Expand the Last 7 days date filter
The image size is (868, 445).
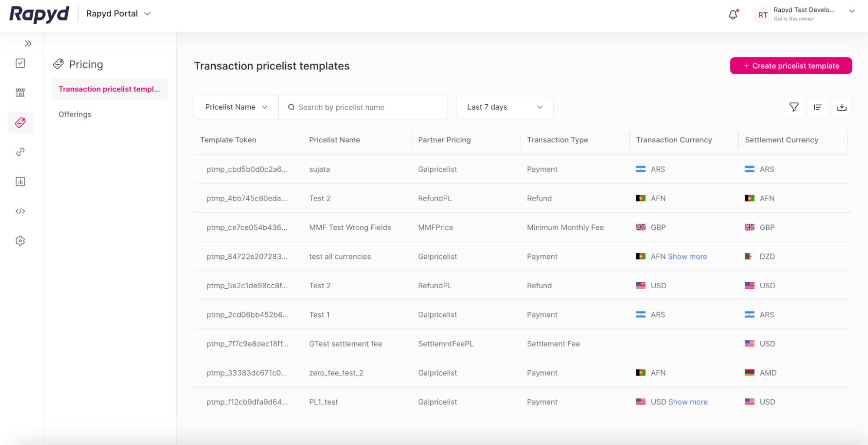(x=504, y=107)
